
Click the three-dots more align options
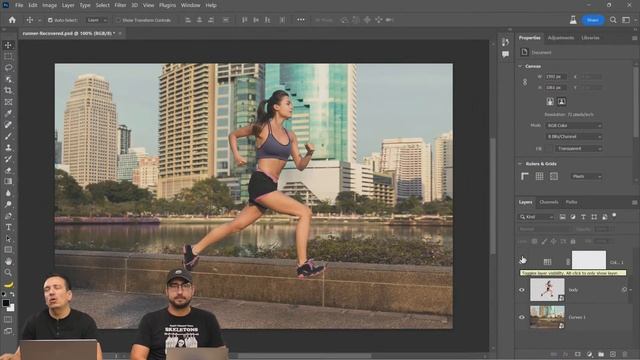301,20
